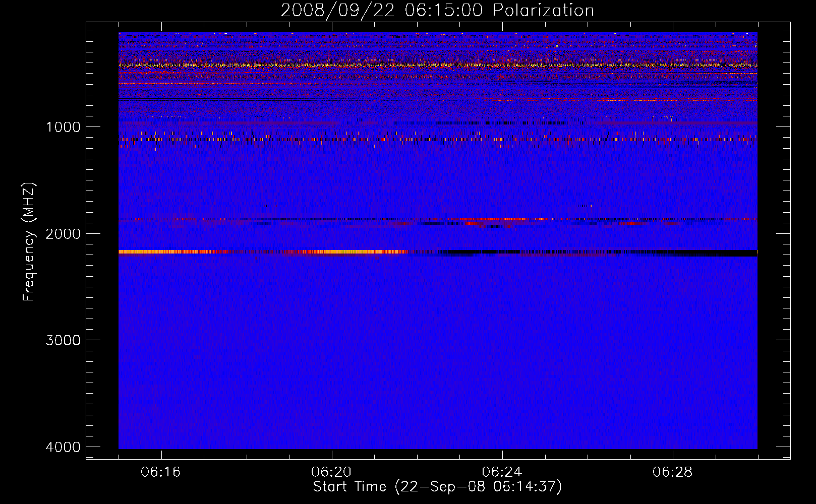Click the "Frequency (MHZ)" y-axis label
Image resolution: width=816 pixels, height=504 pixels.
(x=29, y=242)
